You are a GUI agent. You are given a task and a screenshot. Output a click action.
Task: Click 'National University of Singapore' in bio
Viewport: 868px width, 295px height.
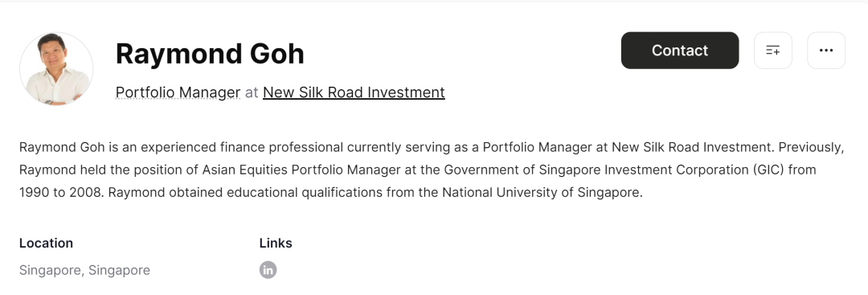coord(541,193)
